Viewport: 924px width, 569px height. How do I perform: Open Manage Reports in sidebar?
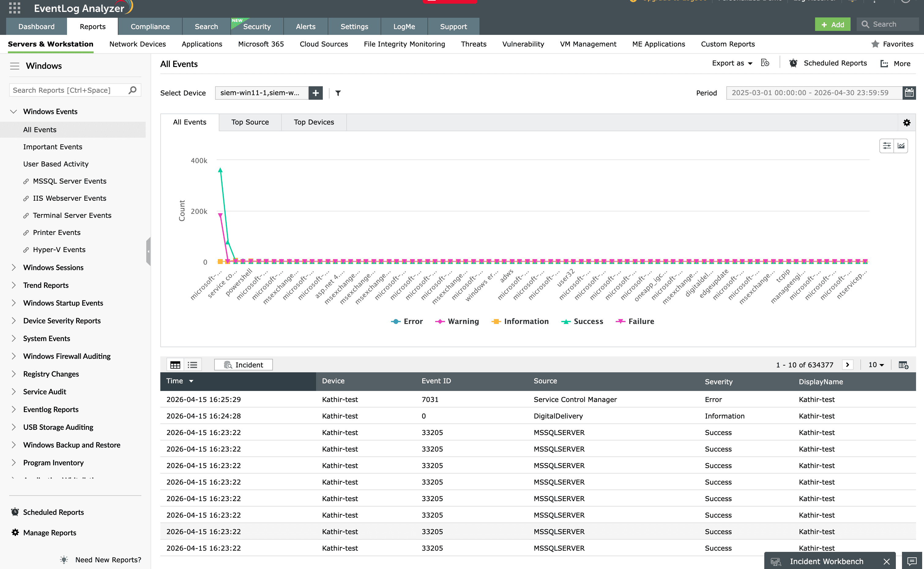pyautogui.click(x=49, y=533)
